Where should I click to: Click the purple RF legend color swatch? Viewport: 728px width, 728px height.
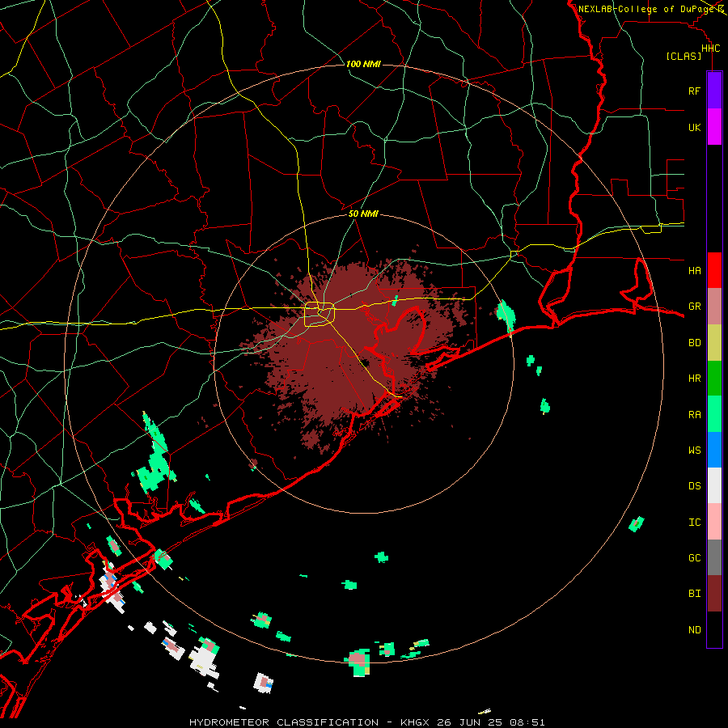tap(714, 91)
